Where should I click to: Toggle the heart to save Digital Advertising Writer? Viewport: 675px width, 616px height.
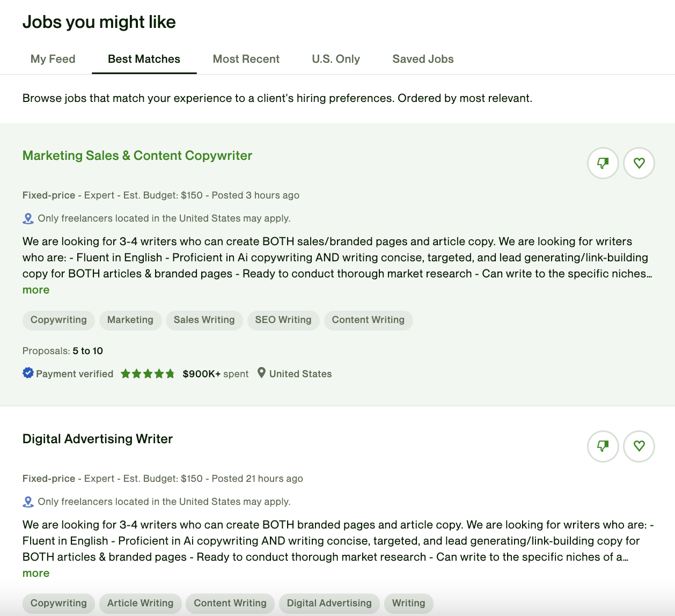[x=639, y=446]
